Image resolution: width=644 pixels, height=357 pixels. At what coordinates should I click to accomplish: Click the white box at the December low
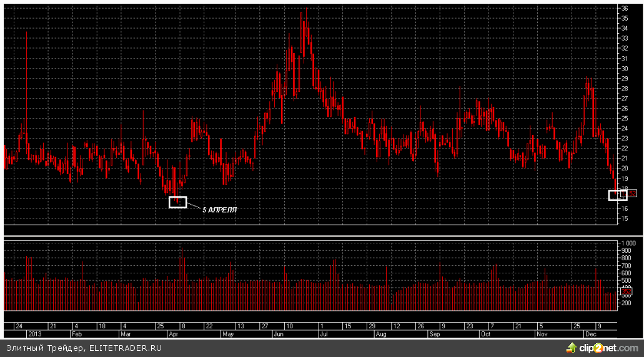(x=617, y=195)
